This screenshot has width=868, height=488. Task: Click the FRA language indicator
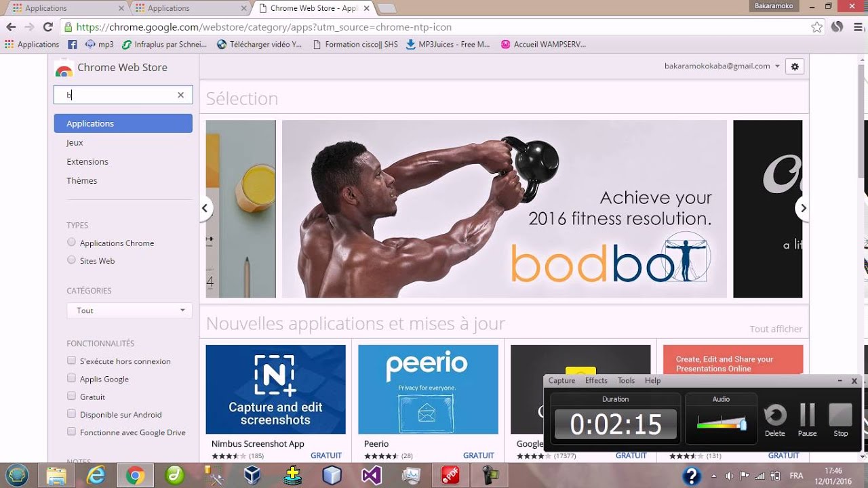(x=796, y=476)
